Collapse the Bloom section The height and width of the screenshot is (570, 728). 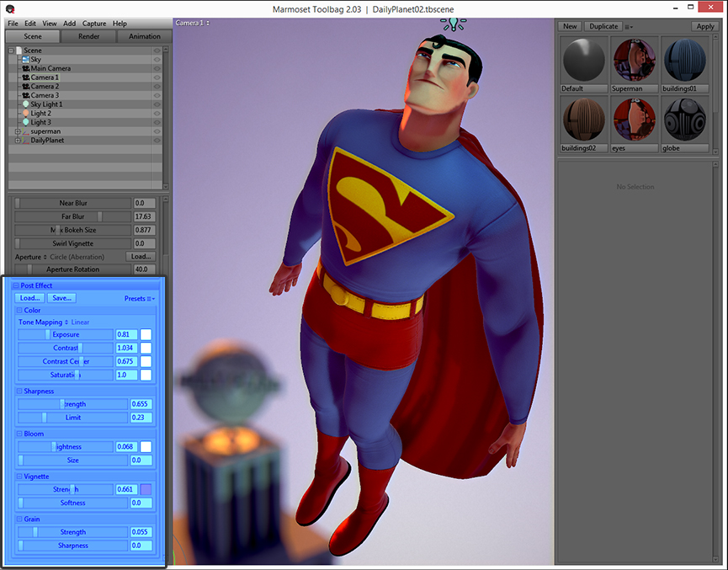tap(19, 434)
